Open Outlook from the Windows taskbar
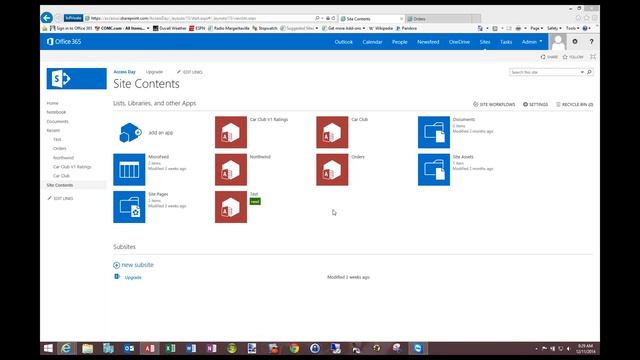This screenshot has width=640, height=360. coord(129,348)
